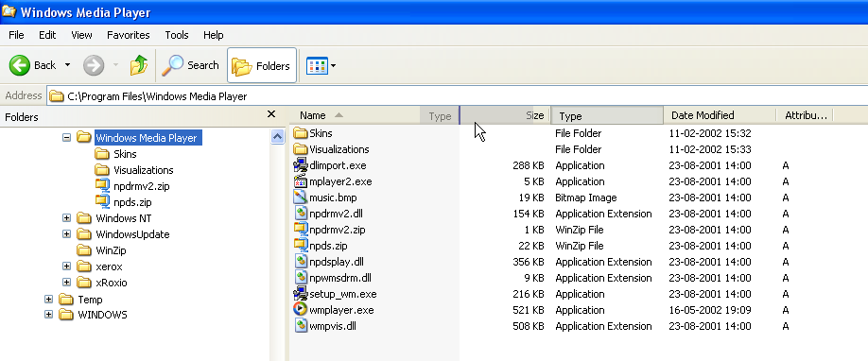Viewport: 868px width, 361px height.
Task: Click the 16-05-2002 19:09 date entry
Action: tap(710, 310)
